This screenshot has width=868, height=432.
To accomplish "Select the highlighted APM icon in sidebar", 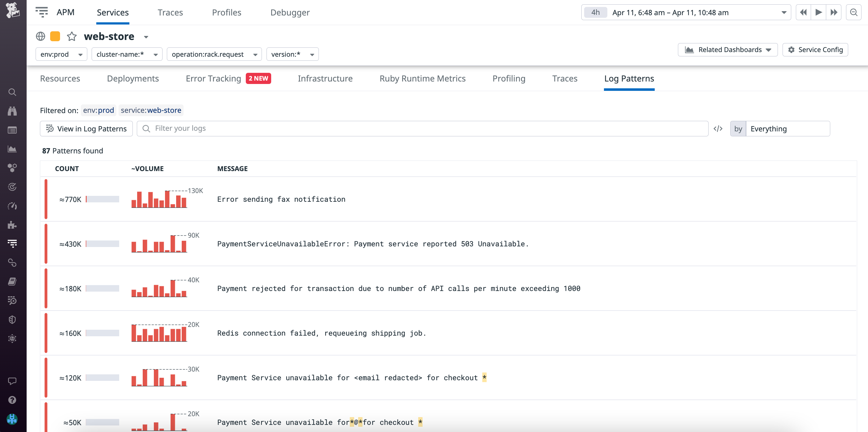I will [x=12, y=243].
